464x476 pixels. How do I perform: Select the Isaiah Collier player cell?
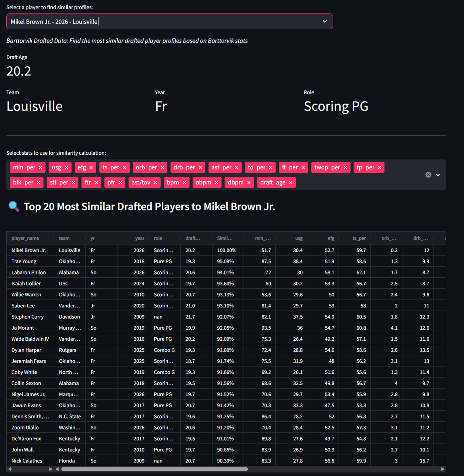[30, 284]
